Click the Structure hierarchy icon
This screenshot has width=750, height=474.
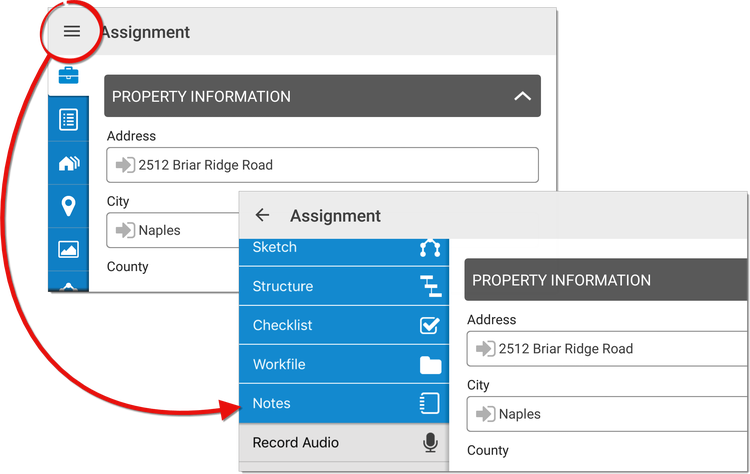point(430,287)
